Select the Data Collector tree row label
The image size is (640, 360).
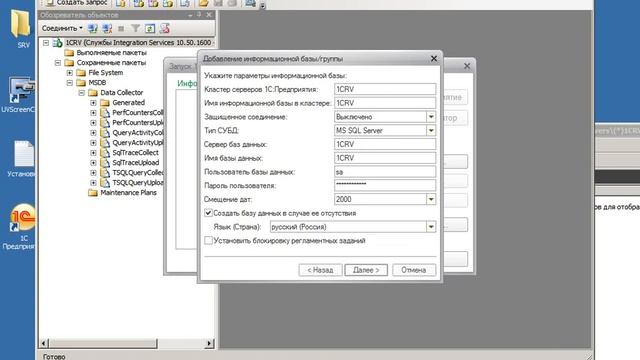(x=122, y=93)
